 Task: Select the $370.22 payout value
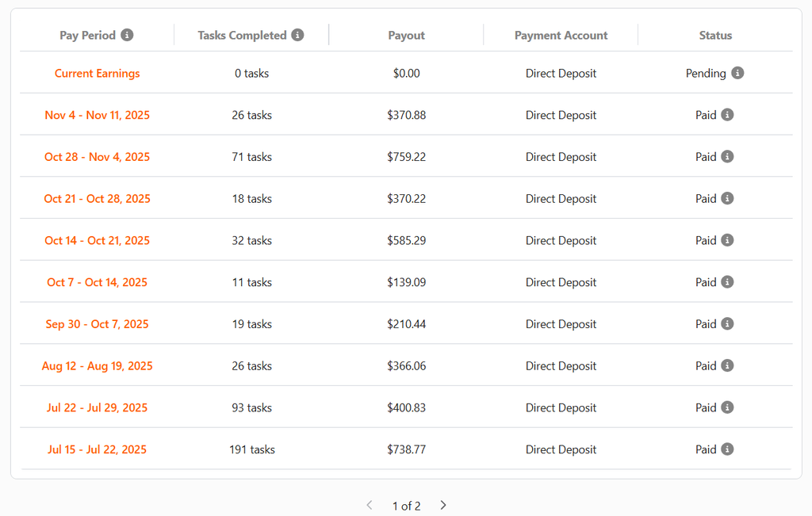[407, 199]
